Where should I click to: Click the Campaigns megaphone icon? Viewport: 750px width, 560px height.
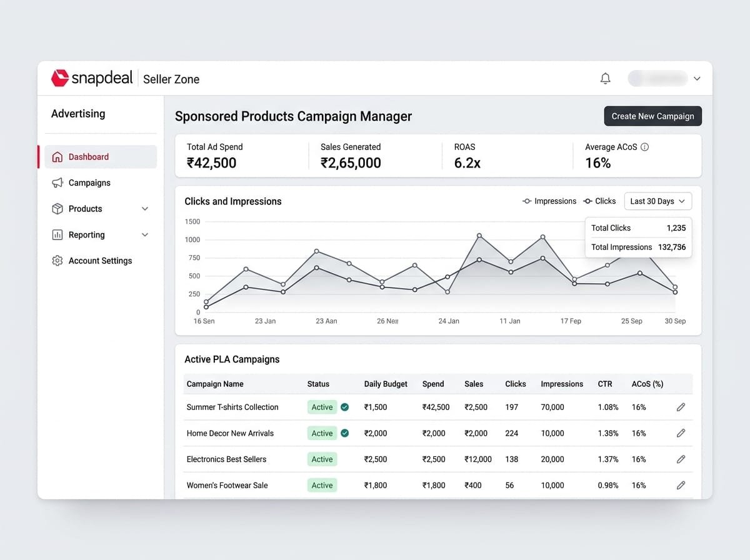(x=57, y=182)
